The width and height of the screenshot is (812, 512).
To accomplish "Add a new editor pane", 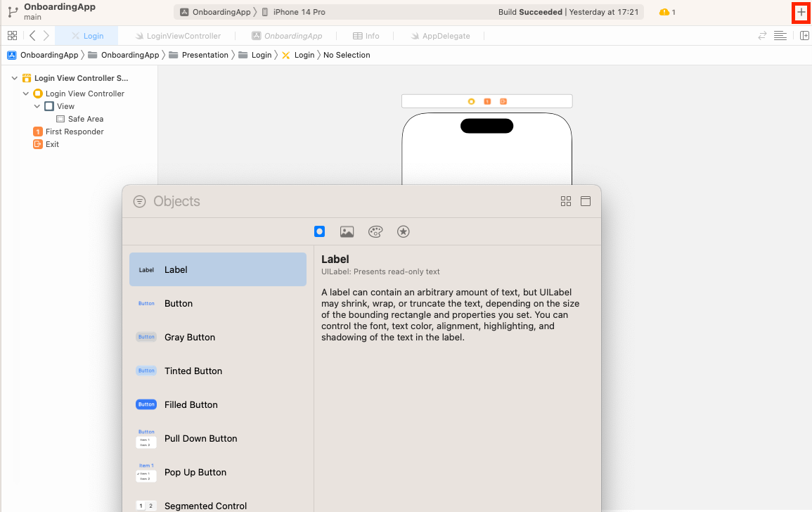I will 805,35.
